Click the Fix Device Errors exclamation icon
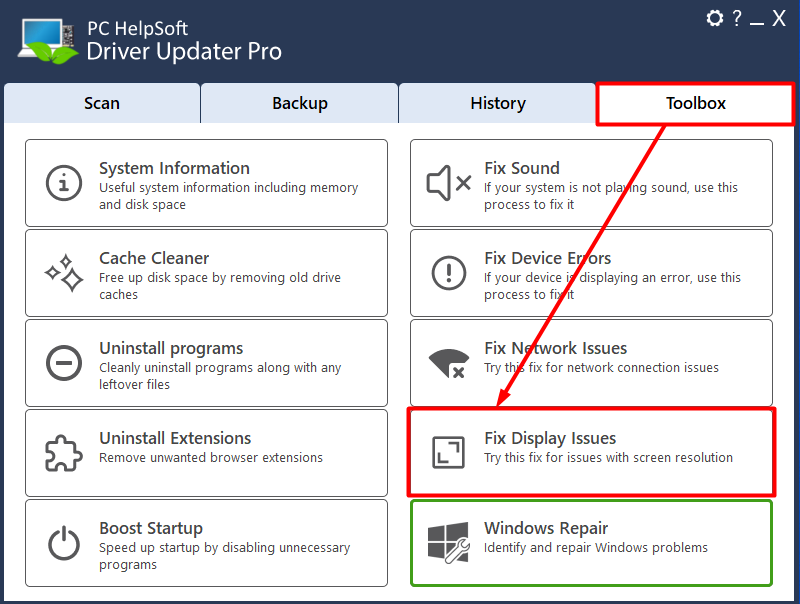The height and width of the screenshot is (604, 800). [449, 273]
